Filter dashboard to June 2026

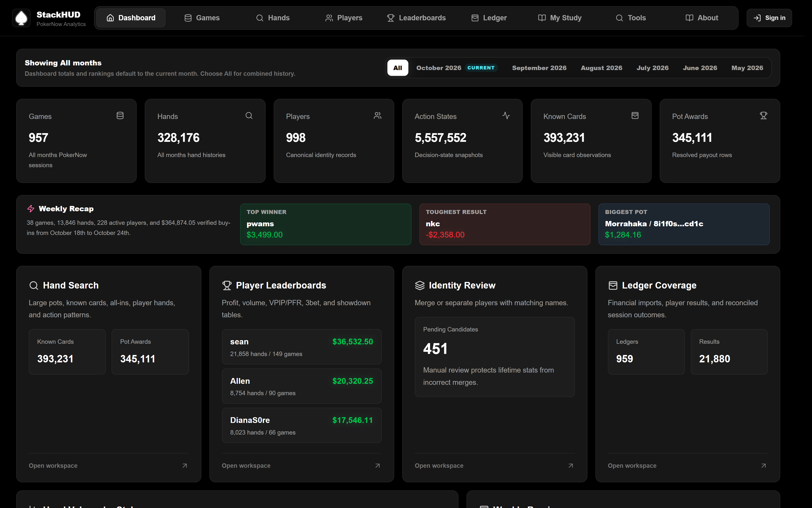(x=700, y=68)
